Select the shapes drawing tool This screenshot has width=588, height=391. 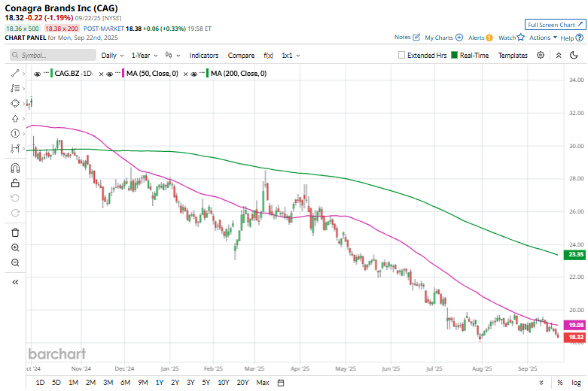tap(15, 103)
